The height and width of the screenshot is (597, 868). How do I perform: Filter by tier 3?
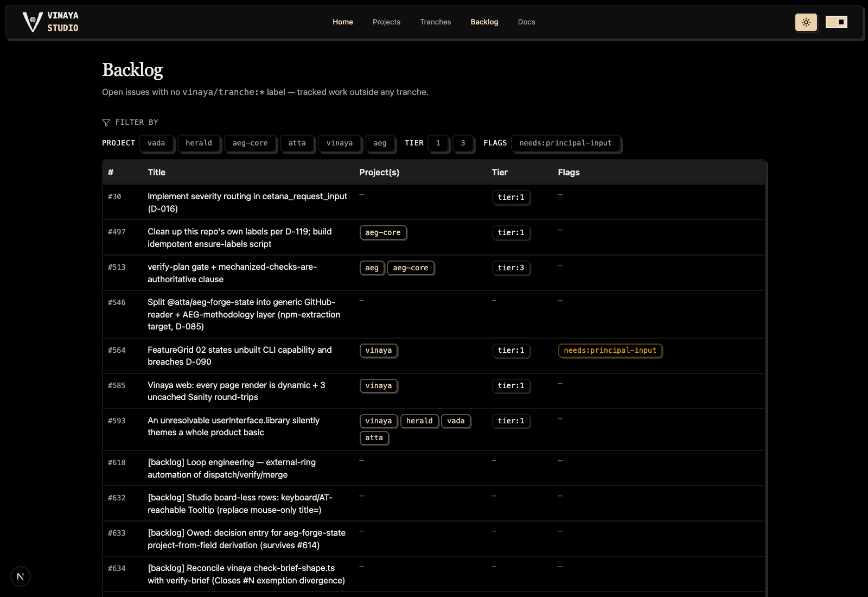tap(463, 143)
